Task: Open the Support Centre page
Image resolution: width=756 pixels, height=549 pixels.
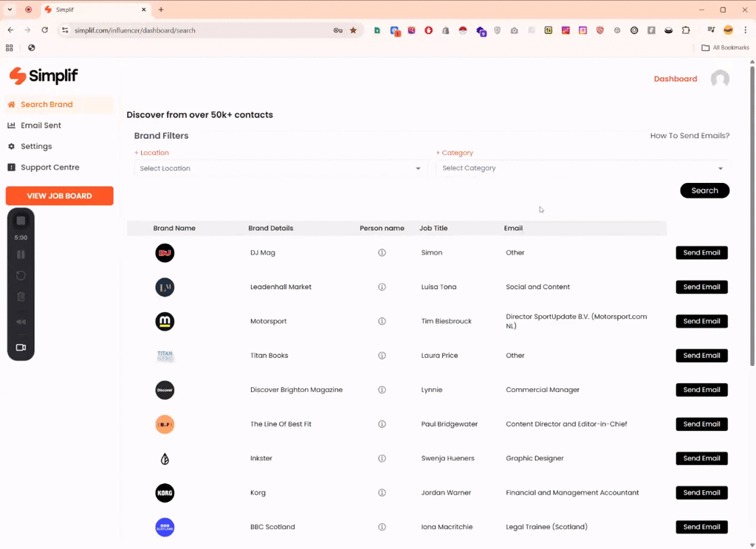Action: tap(49, 168)
